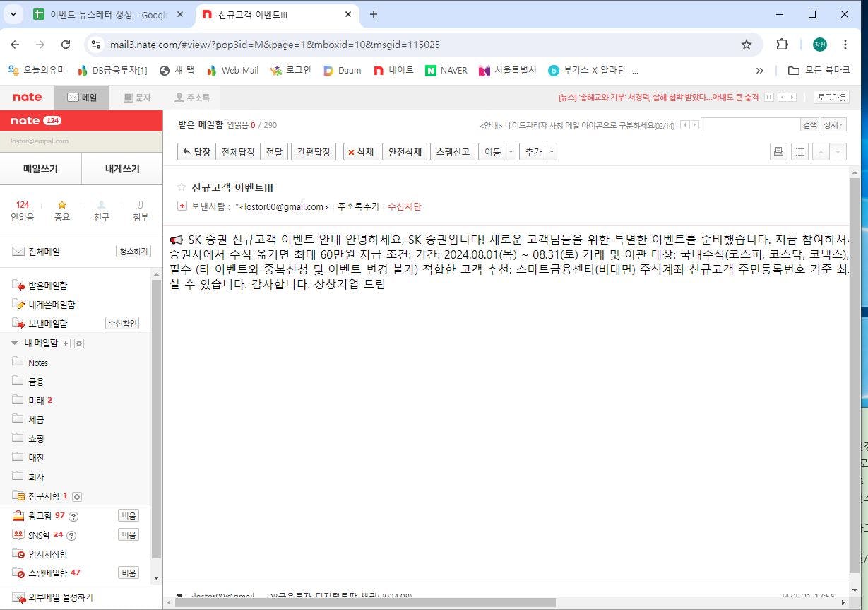Go to the previous mail with the up arrow
The height and width of the screenshot is (610, 868).
[x=820, y=151]
